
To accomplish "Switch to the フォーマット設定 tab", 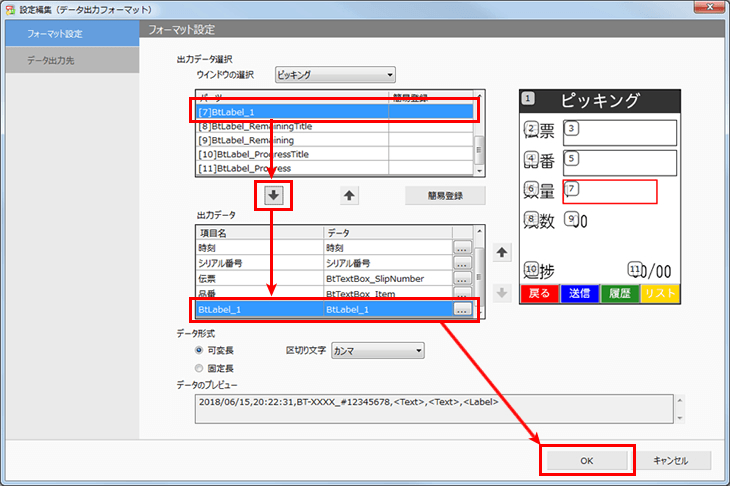I will coord(70,34).
